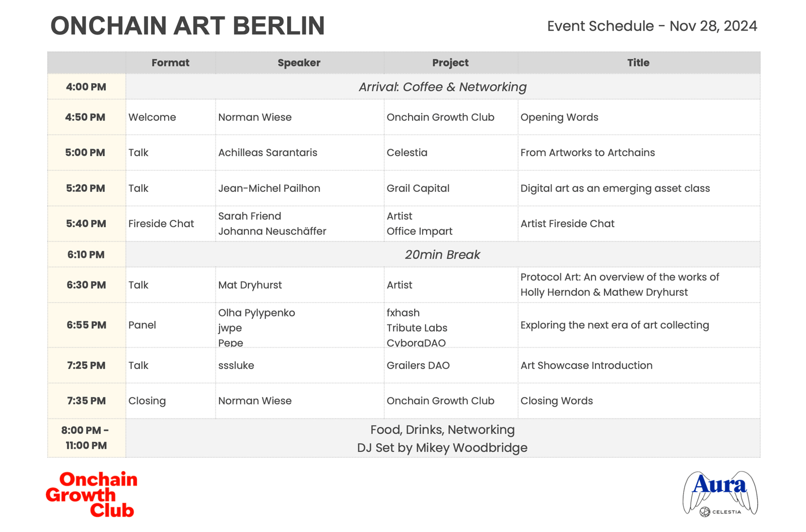Viewport: 806px width, 532px height.
Task: Click the Aura Celestia wings logo
Action: pyautogui.click(x=720, y=494)
